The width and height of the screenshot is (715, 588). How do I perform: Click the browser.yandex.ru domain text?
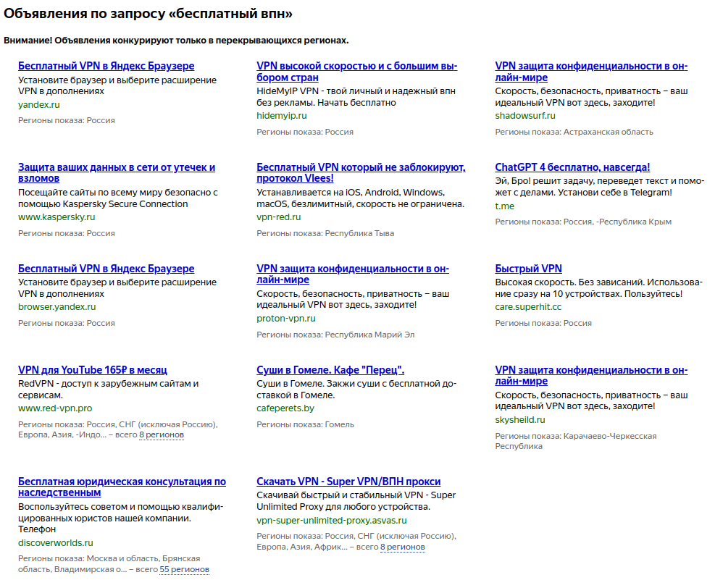point(57,307)
